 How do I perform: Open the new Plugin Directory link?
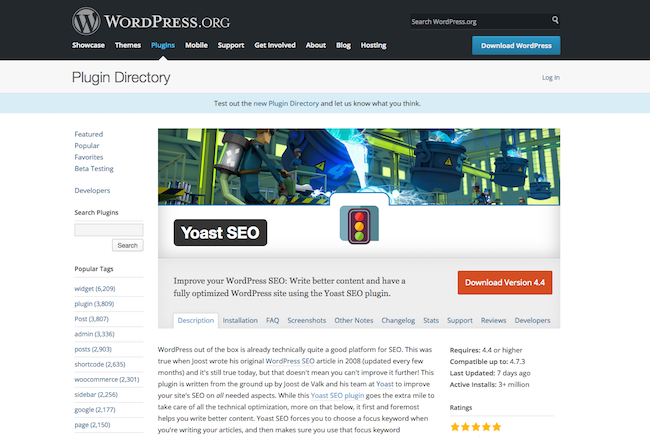coord(286,104)
